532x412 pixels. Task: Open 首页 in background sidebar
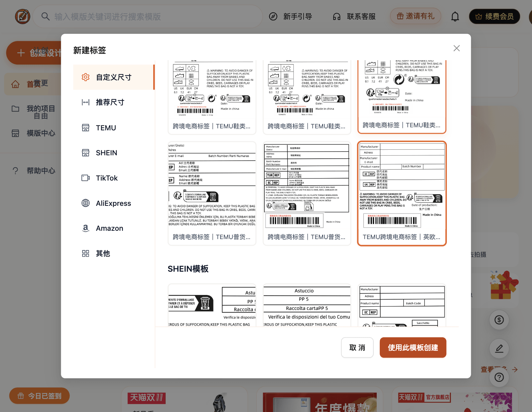coord(32,84)
